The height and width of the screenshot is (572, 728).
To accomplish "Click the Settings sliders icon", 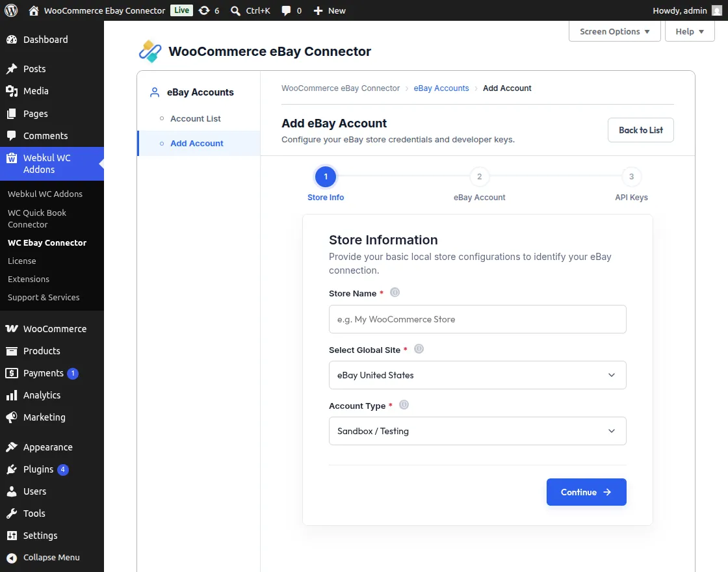I will pos(12,536).
